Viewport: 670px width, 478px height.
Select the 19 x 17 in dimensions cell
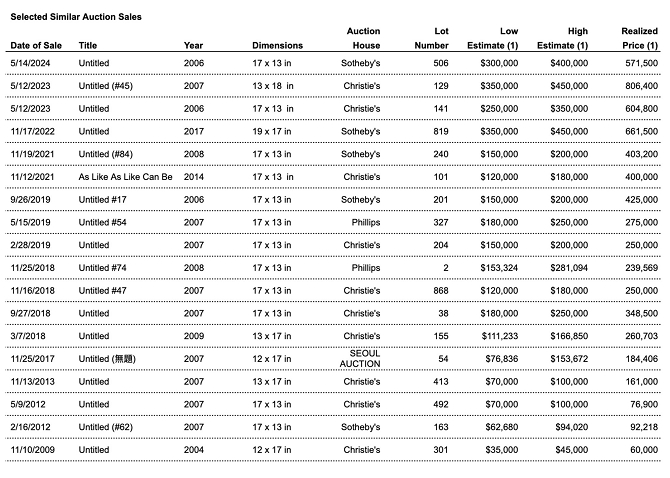[273, 131]
